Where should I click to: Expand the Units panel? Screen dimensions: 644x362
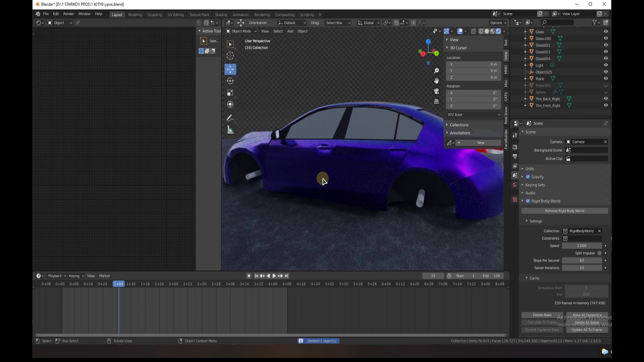[530, 169]
